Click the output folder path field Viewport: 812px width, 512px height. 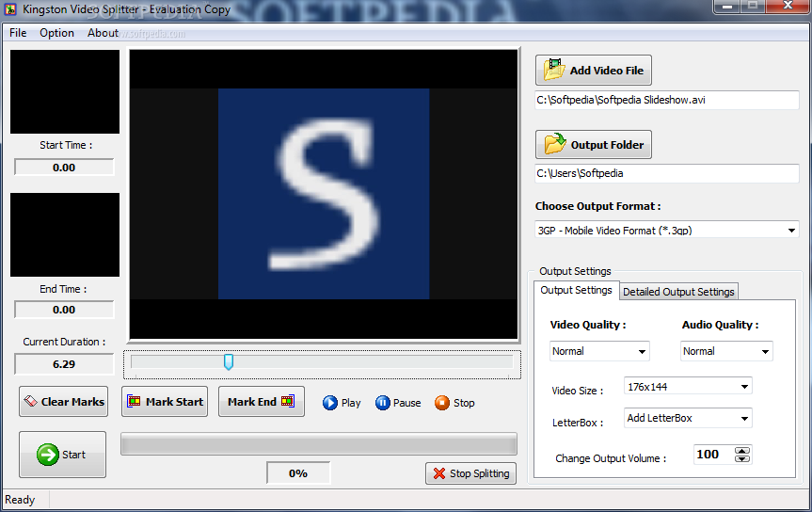[666, 173]
